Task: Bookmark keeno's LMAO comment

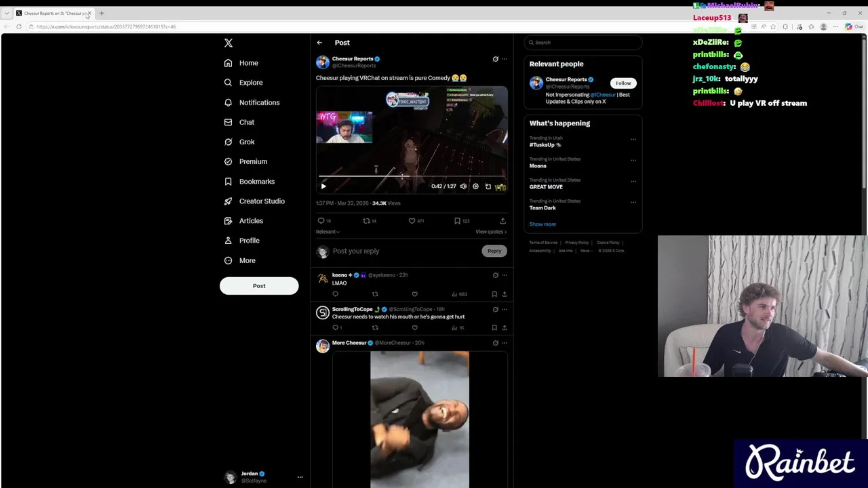Action: tap(494, 294)
